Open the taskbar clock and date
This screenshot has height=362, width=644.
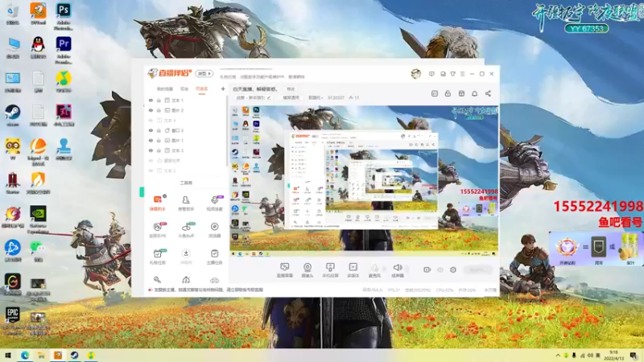point(613,355)
